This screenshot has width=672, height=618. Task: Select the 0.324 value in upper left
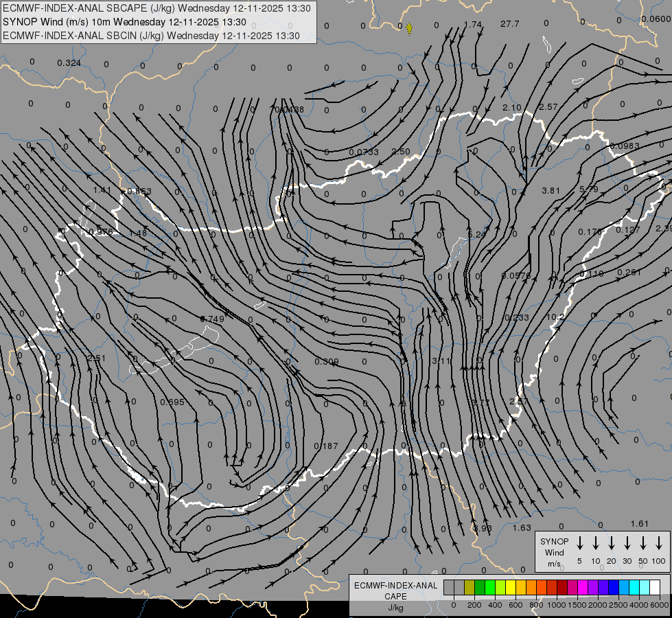[69, 63]
